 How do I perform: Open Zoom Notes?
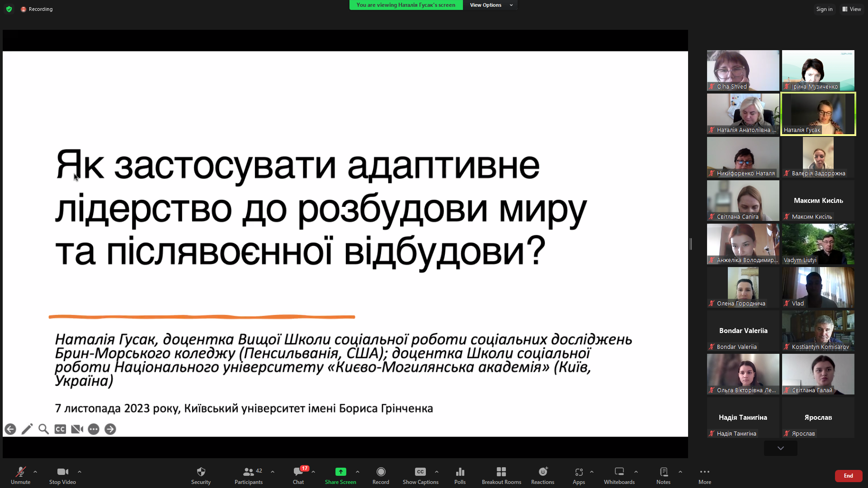(x=663, y=474)
